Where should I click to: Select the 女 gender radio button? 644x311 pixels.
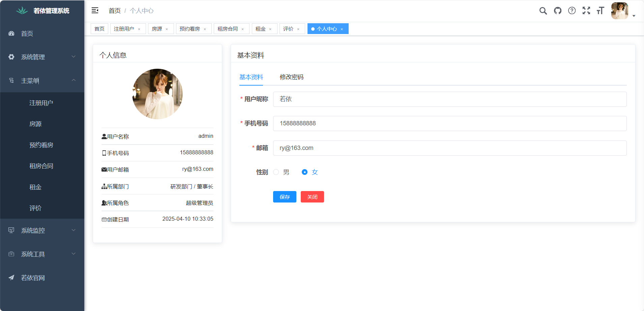click(304, 172)
